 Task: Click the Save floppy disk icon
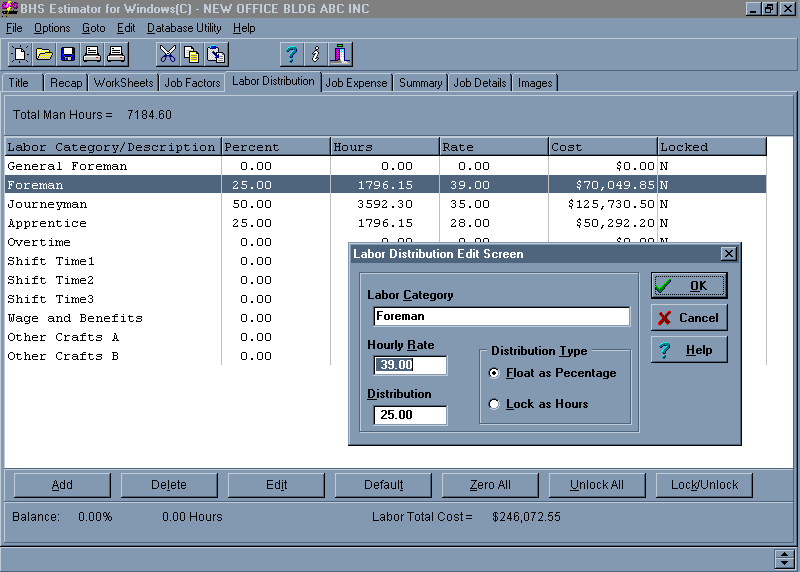(x=68, y=54)
